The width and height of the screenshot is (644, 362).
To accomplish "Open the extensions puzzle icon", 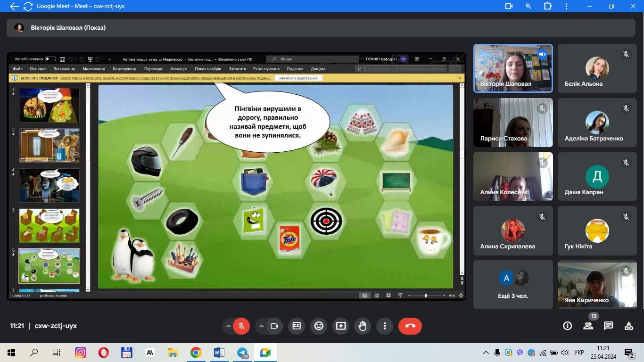I will tap(547, 6).
